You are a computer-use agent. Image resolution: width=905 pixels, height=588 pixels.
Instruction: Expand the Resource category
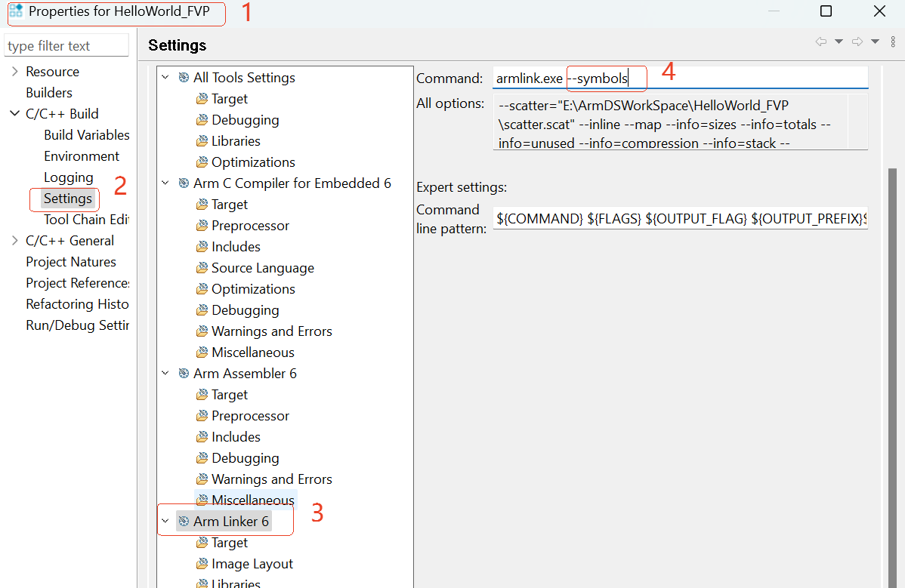coord(14,72)
